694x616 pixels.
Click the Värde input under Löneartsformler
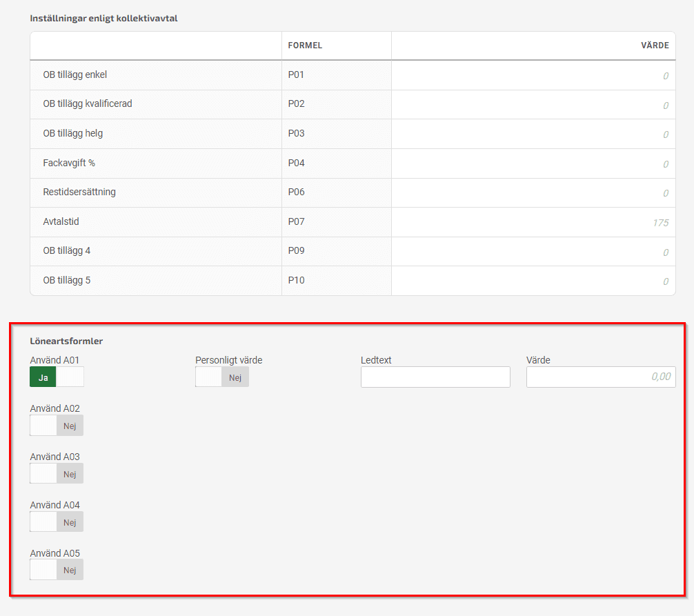(x=601, y=377)
